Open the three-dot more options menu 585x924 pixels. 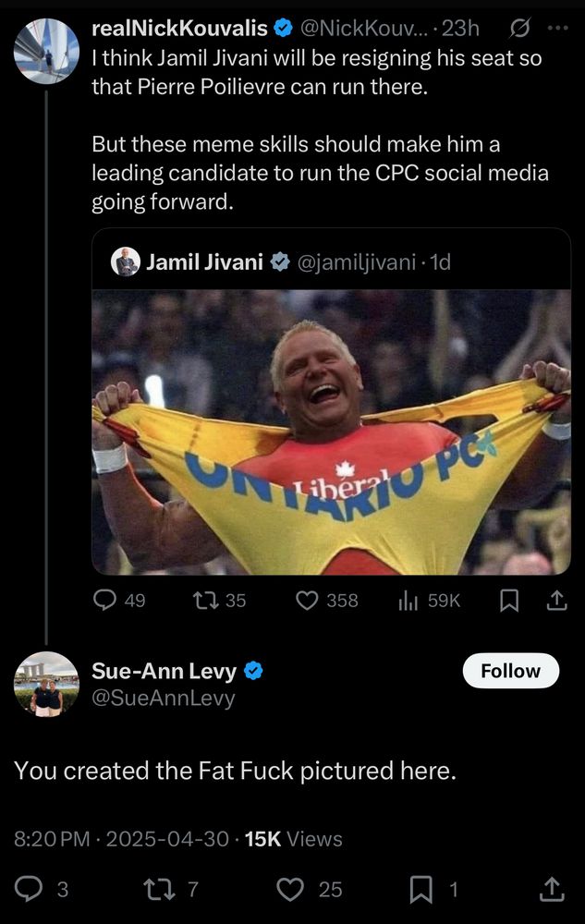tap(557, 28)
